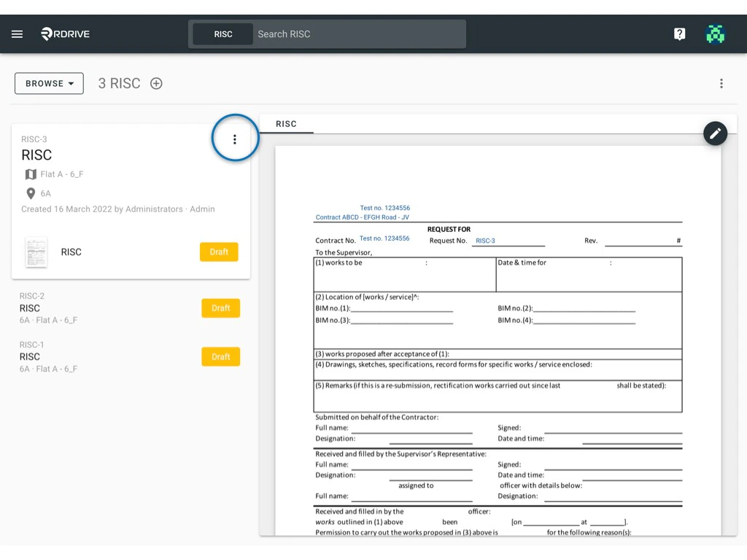Switch to the RISC tab above the preview
The image size is (747, 560).
pyautogui.click(x=286, y=124)
